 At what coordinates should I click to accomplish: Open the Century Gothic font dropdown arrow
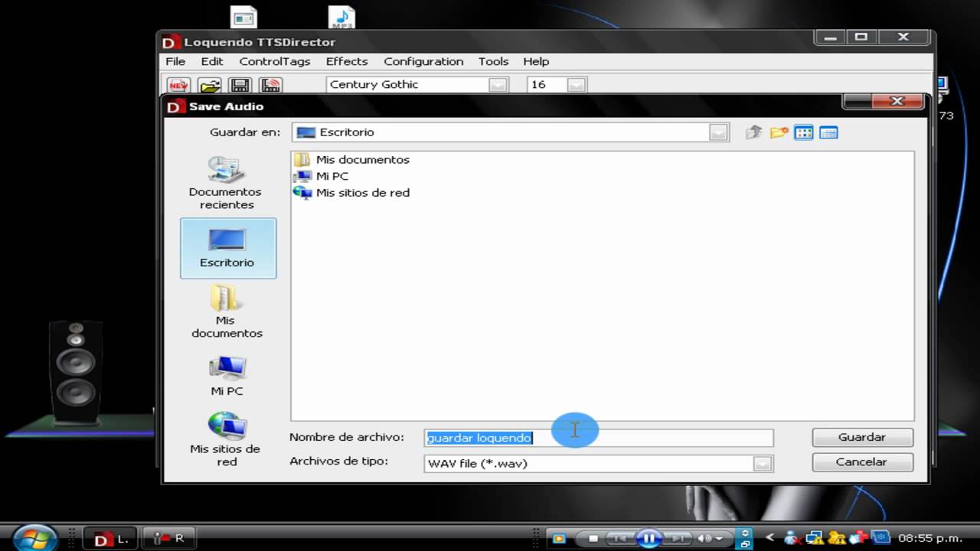click(x=498, y=85)
